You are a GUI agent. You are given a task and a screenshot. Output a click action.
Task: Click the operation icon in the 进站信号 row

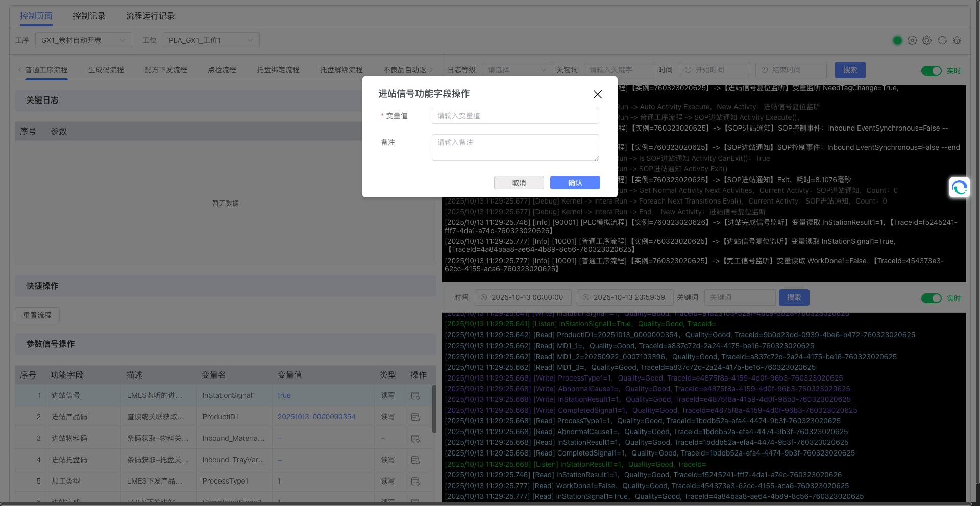(415, 396)
